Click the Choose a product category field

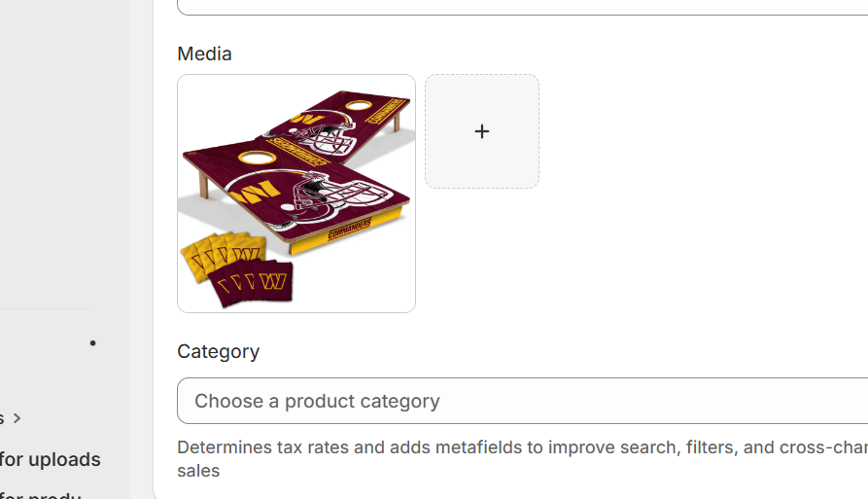(x=523, y=401)
